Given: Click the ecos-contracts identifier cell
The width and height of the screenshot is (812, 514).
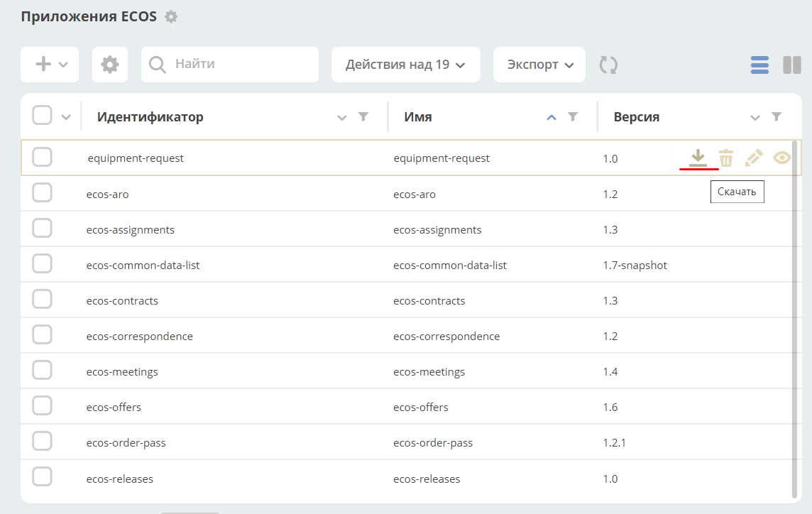Looking at the screenshot, I should click(x=122, y=301).
